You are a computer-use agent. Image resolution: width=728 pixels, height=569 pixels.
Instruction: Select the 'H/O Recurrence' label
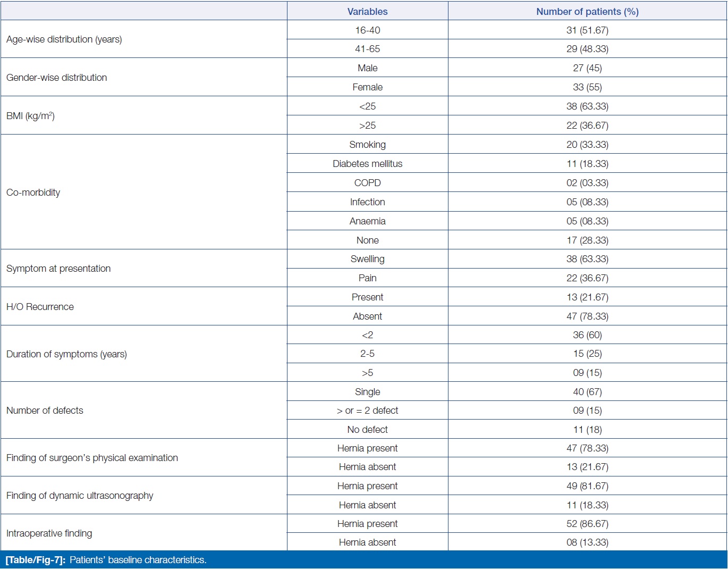[40, 307]
